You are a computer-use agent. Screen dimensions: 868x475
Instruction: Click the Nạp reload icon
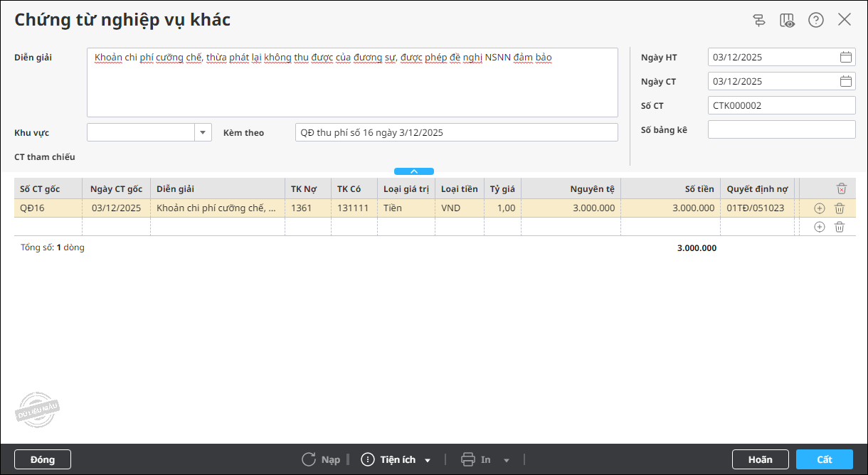(309, 459)
